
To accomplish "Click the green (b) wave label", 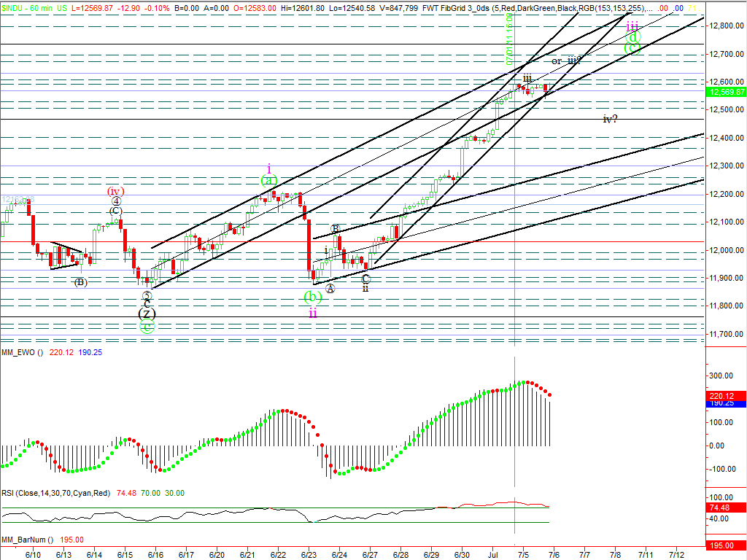I will (x=312, y=297).
